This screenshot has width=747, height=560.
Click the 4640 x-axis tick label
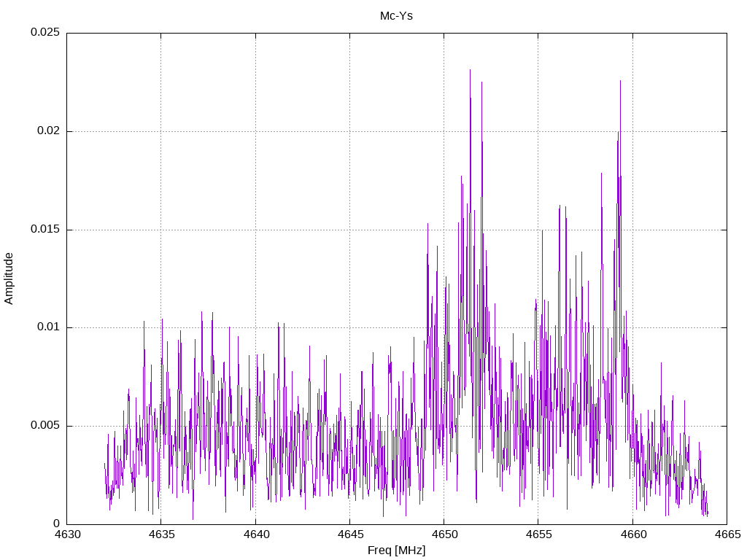pos(256,534)
